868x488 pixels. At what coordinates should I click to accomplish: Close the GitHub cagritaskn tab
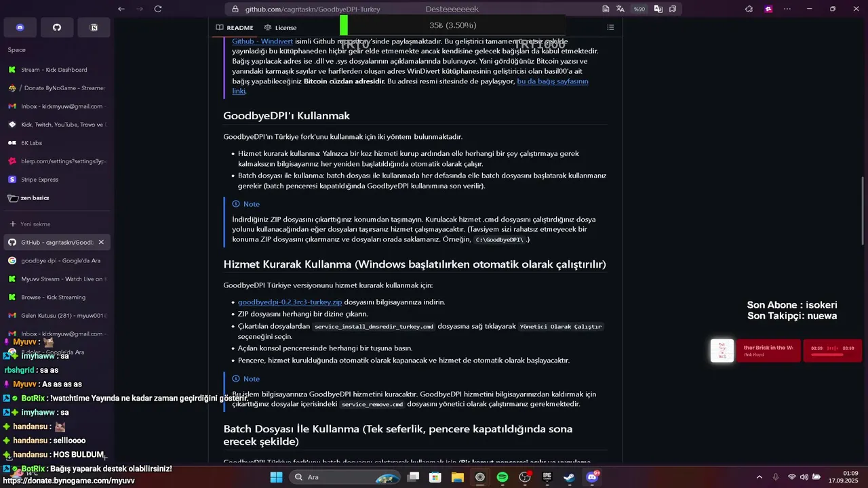click(x=101, y=242)
